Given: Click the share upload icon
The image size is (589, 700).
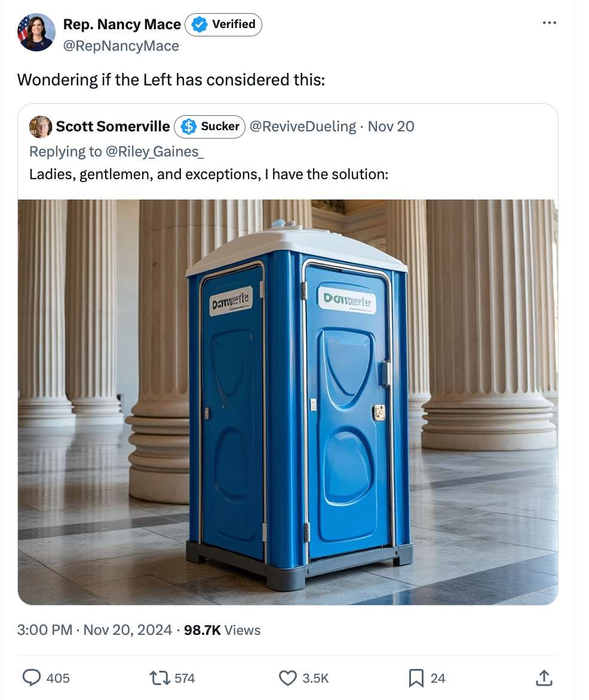Looking at the screenshot, I should coord(544,678).
